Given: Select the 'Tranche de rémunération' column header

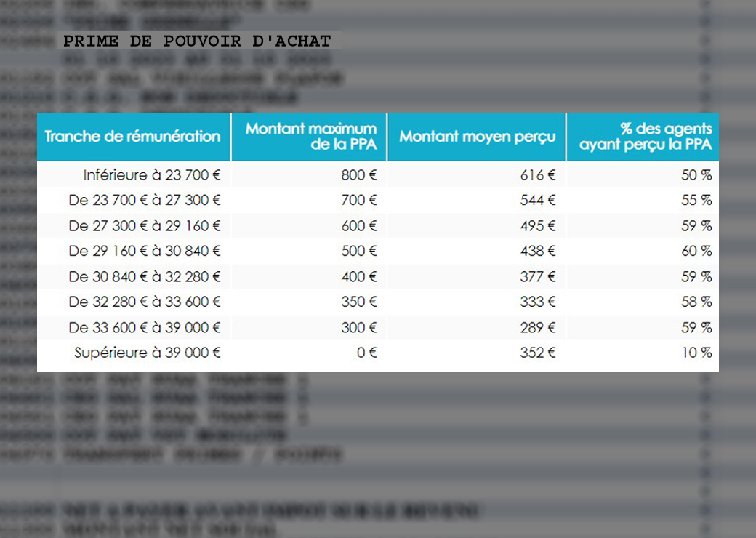Looking at the screenshot, I should click(132, 137).
